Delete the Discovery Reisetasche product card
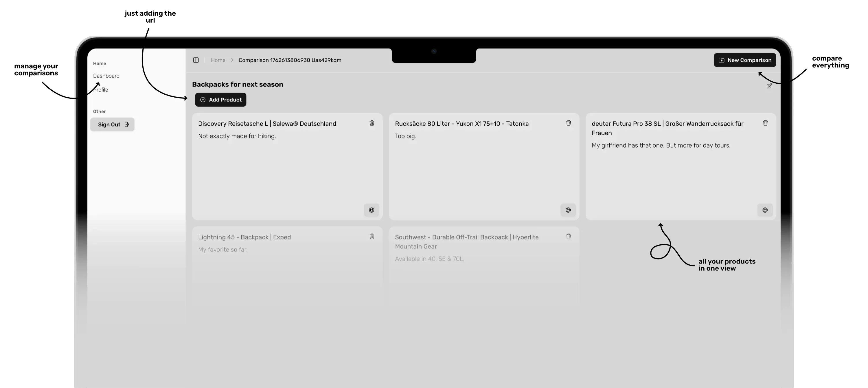The image size is (868, 388). tap(372, 123)
